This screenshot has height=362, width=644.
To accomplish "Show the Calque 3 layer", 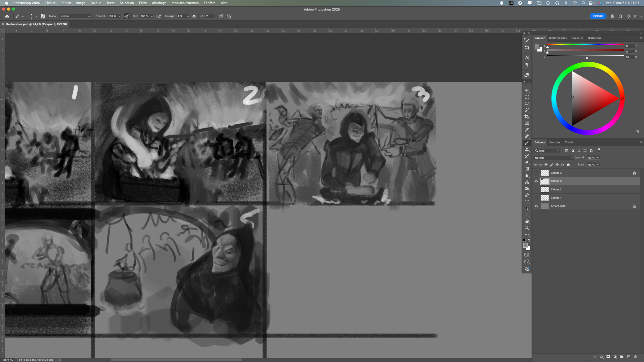I will [x=536, y=173].
